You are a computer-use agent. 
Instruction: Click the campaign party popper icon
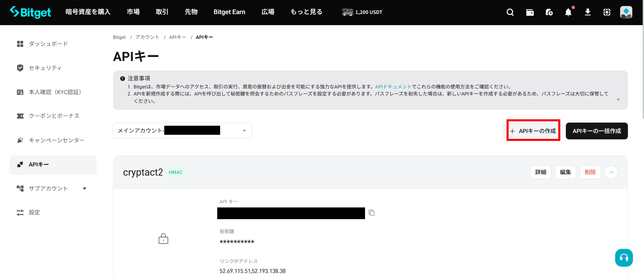tap(20, 140)
